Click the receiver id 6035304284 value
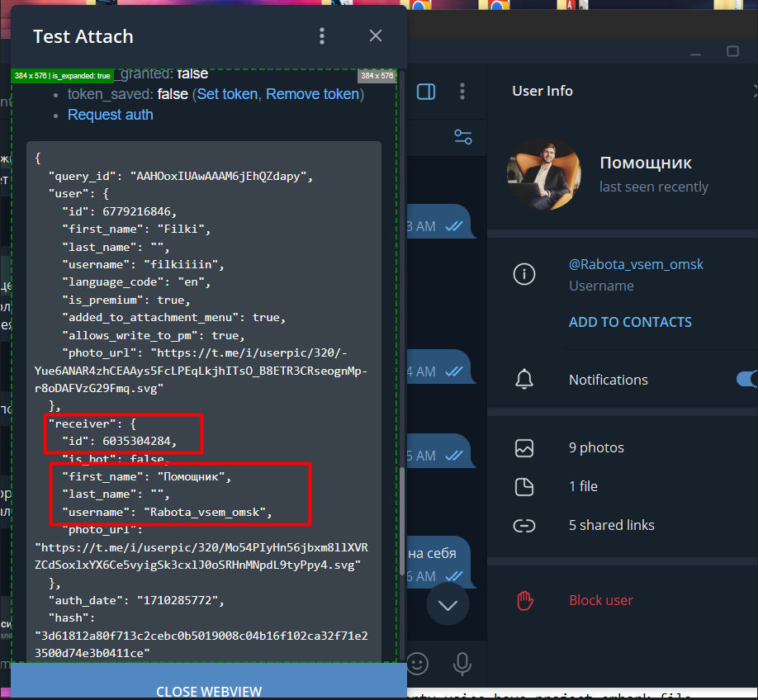 tap(137, 442)
